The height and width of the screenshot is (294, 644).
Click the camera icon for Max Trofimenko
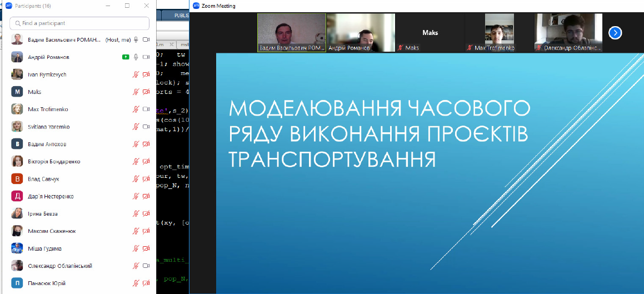click(x=146, y=109)
